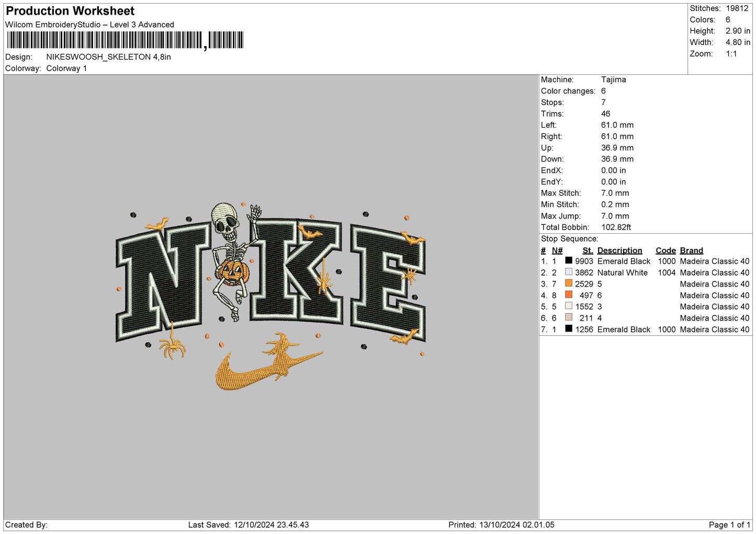The image size is (756, 534).
Task: Click the Colorway 1 value
Action: click(x=66, y=69)
